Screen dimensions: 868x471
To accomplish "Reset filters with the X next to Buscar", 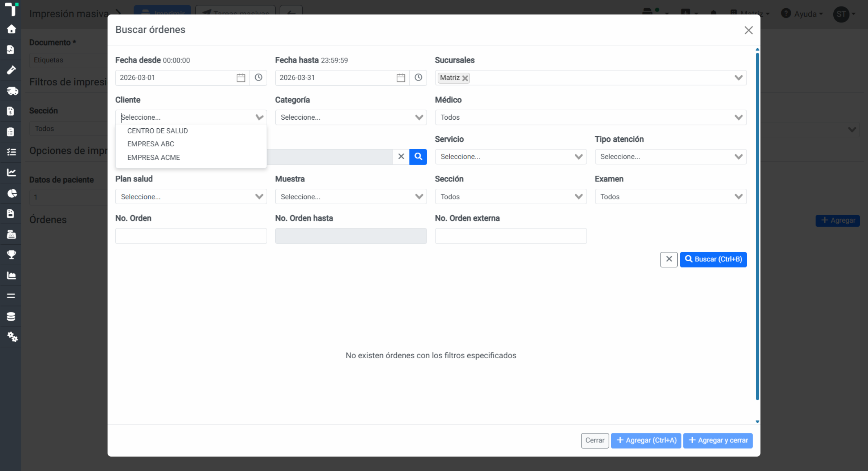I will coord(669,259).
